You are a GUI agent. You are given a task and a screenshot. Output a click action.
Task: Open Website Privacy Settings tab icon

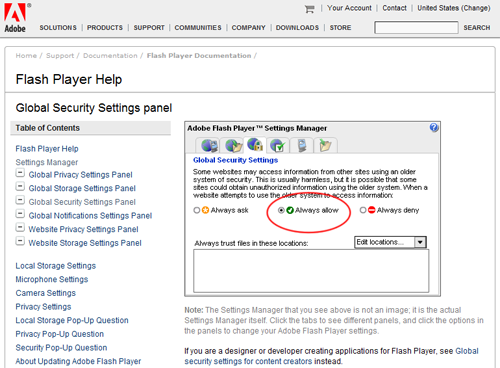(302, 146)
